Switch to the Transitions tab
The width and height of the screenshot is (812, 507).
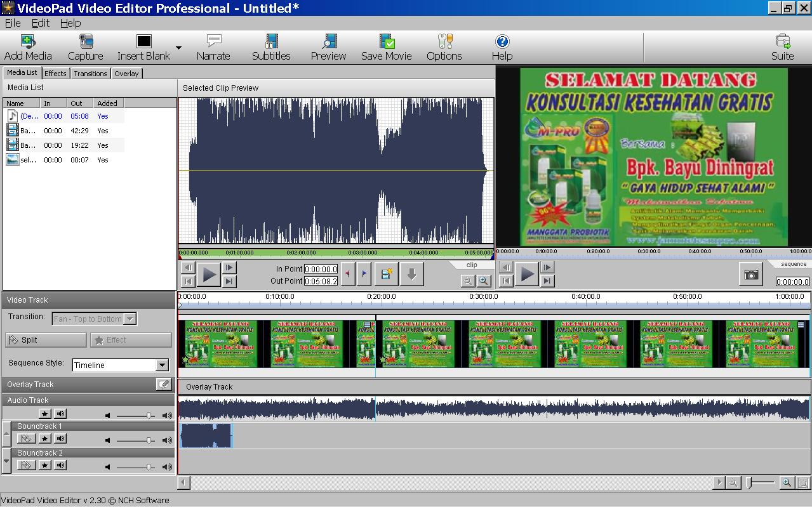click(x=90, y=73)
